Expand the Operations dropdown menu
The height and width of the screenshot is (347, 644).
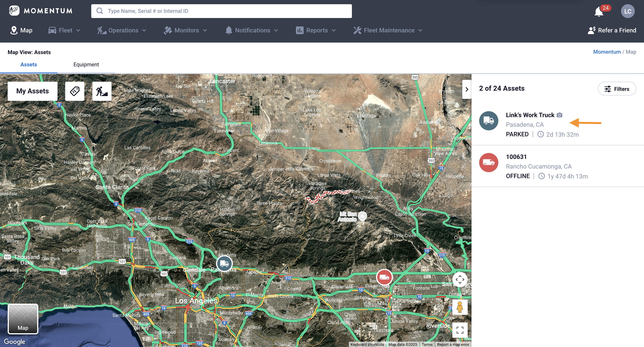122,30
